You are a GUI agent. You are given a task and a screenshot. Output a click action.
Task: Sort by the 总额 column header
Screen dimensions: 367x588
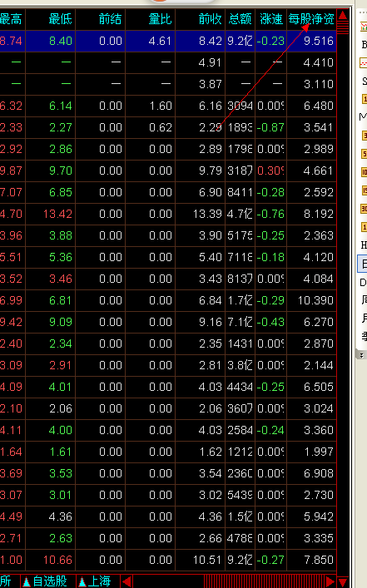point(240,19)
